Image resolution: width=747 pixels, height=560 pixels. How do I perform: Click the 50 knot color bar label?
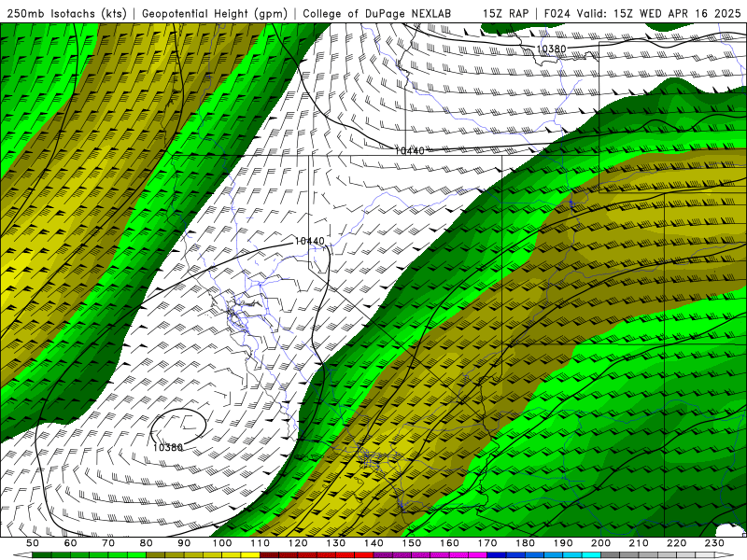click(x=33, y=543)
